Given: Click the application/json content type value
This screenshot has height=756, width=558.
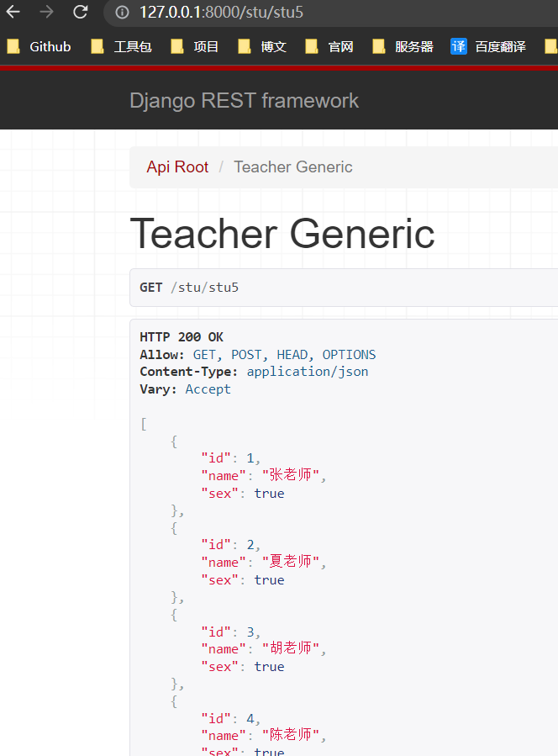Looking at the screenshot, I should [308, 372].
